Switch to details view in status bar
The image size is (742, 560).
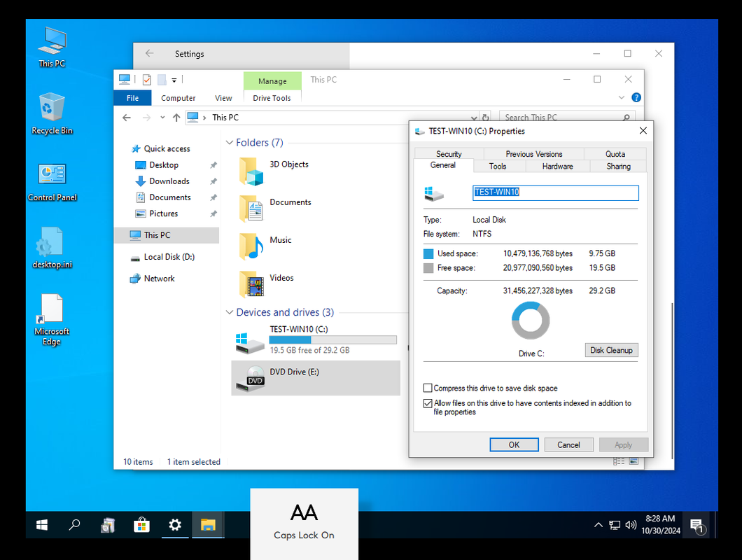[619, 461]
